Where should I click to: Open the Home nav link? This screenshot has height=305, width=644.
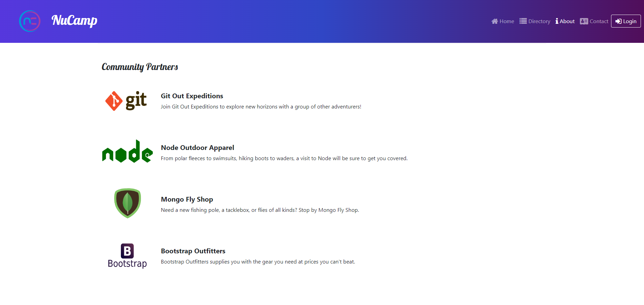tap(503, 21)
